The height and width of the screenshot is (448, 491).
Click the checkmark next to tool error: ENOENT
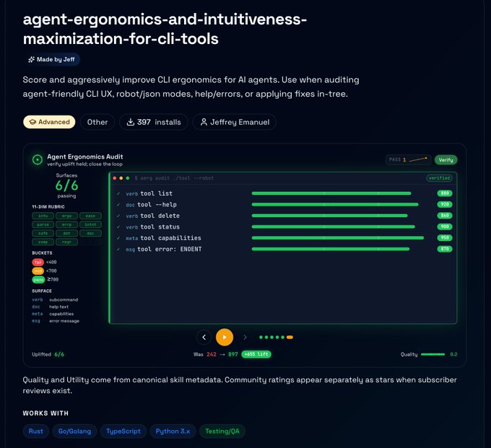click(118, 250)
